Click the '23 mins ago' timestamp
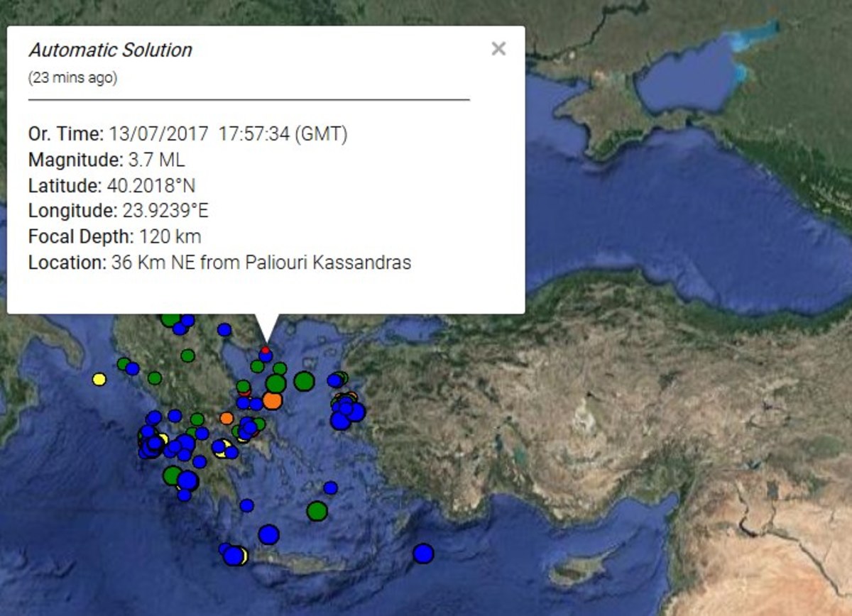The image size is (852, 616). coord(72,78)
